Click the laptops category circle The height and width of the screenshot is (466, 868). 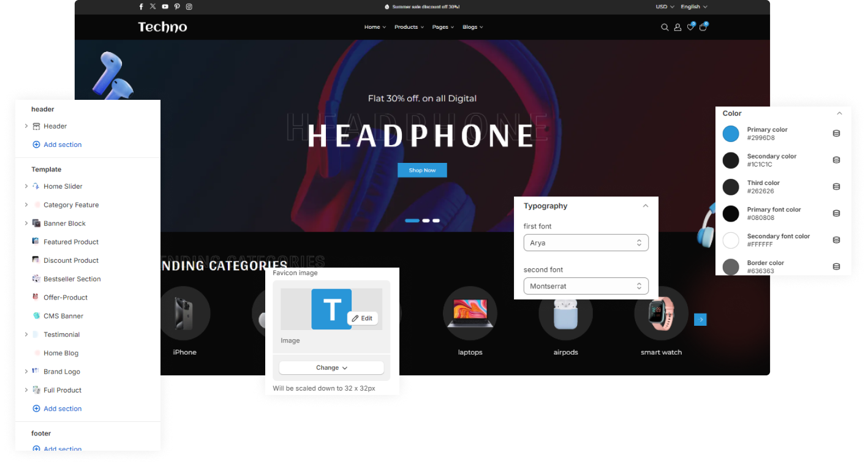click(470, 314)
